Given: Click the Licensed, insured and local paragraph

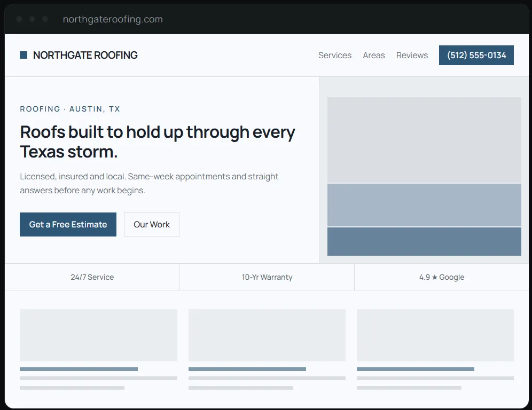Looking at the screenshot, I should point(149,184).
